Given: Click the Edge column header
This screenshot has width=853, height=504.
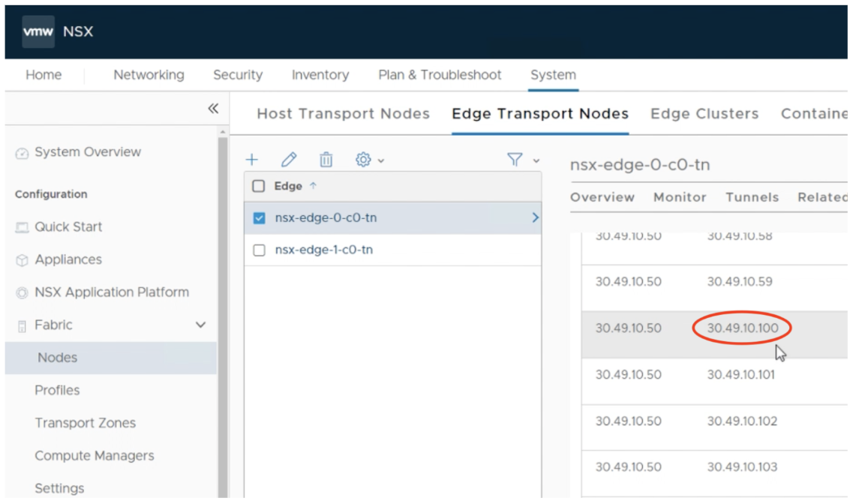Looking at the screenshot, I should point(288,186).
